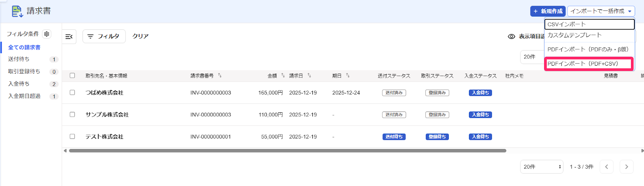Click the 110,000円 amount cell
Viewport: 644px width, 186px height.
(x=270, y=115)
